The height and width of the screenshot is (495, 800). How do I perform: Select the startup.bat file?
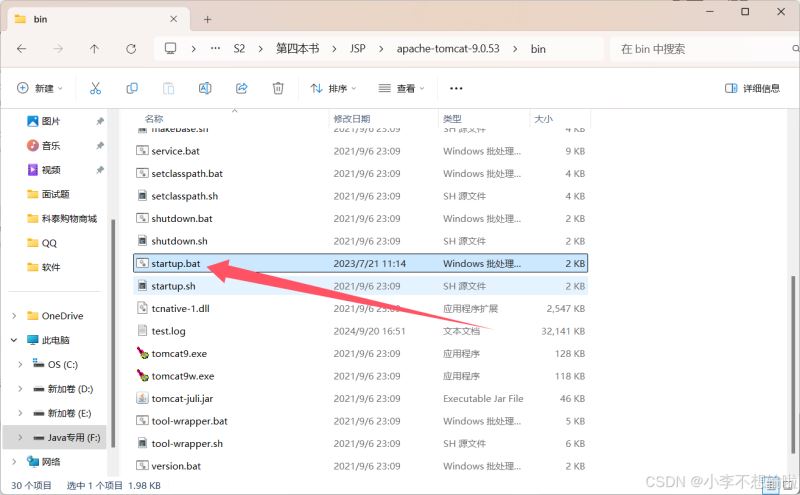point(360,263)
